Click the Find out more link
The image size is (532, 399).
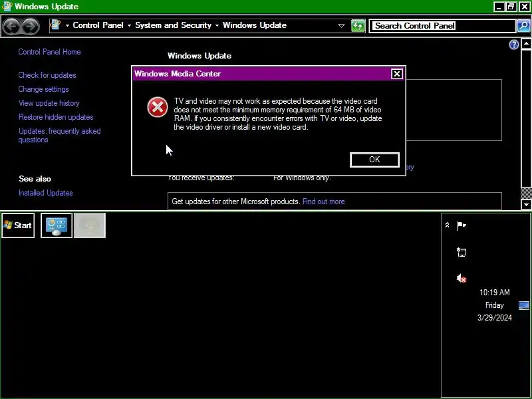(323, 201)
